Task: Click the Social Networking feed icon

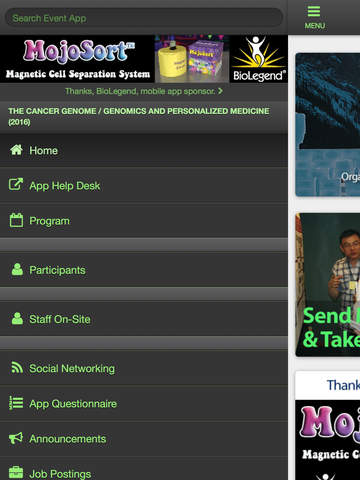Action: (x=17, y=367)
